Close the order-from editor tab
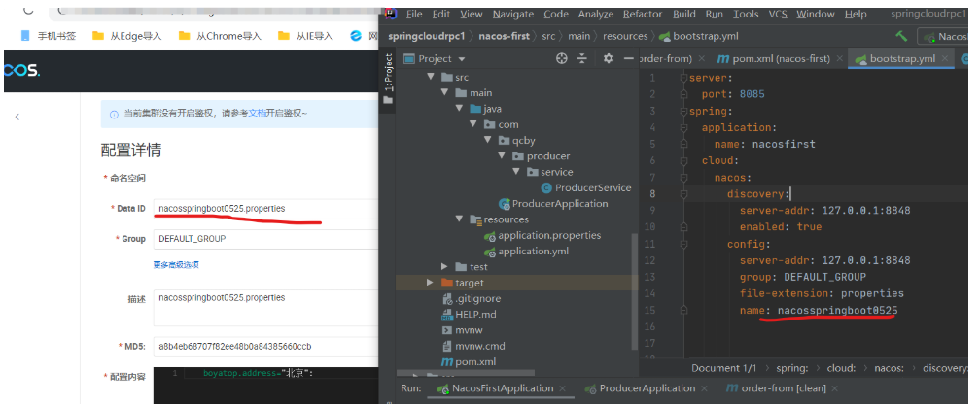Screen dimensions: 980x404 [702, 58]
